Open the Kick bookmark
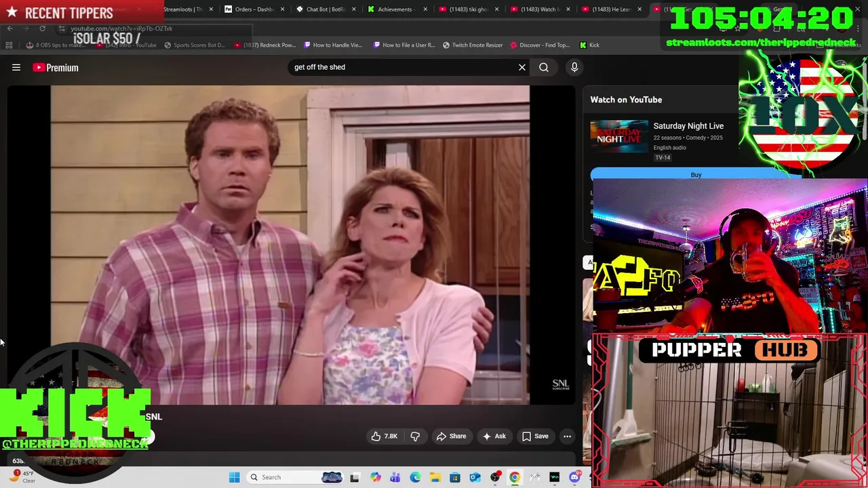Image resolution: width=868 pixels, height=488 pixels. coord(589,45)
